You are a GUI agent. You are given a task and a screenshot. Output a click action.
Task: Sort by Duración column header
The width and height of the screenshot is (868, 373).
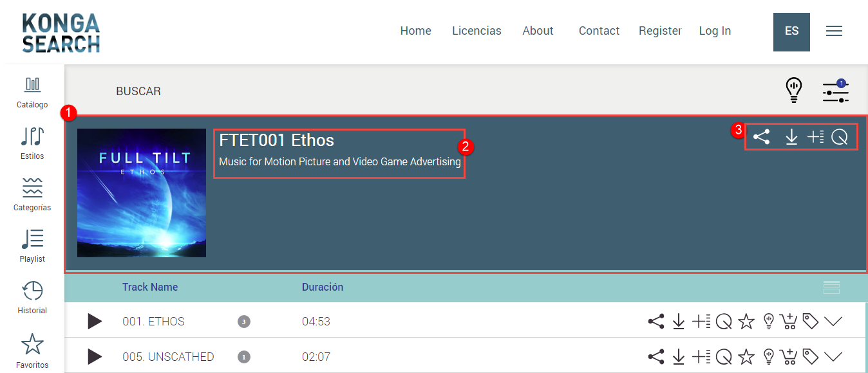323,287
